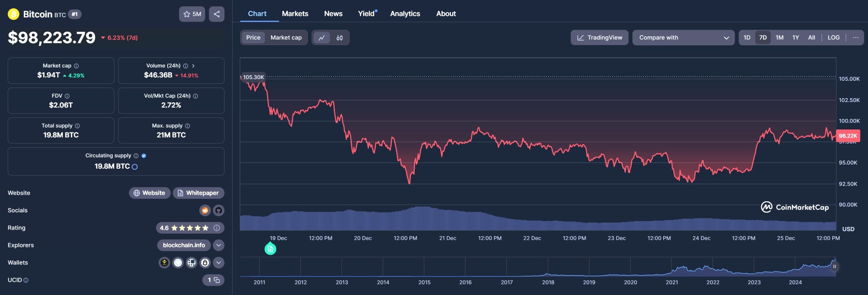Screen dimensions: 868x295
Task: Open Bitcoin Whitepaper
Action: pos(198,193)
